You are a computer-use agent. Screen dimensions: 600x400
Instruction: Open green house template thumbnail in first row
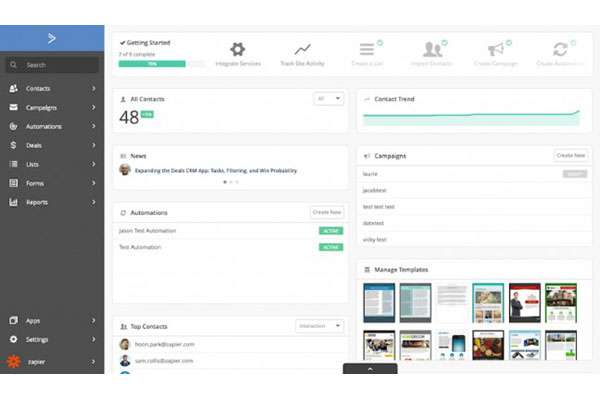(561, 303)
